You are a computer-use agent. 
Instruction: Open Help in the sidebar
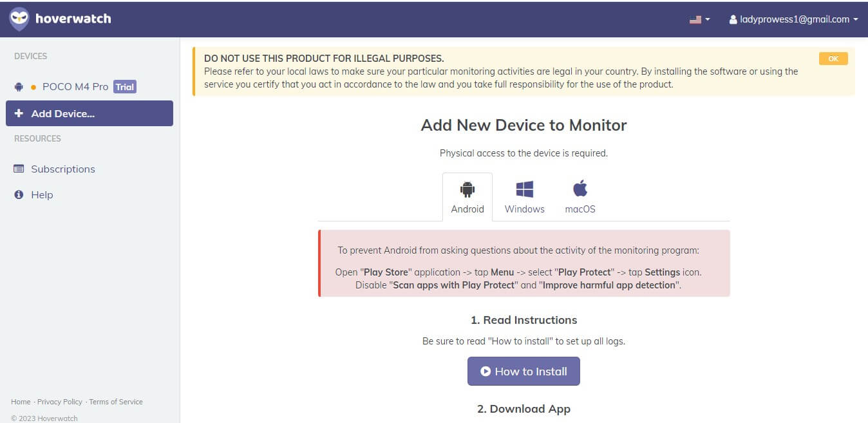click(x=42, y=194)
